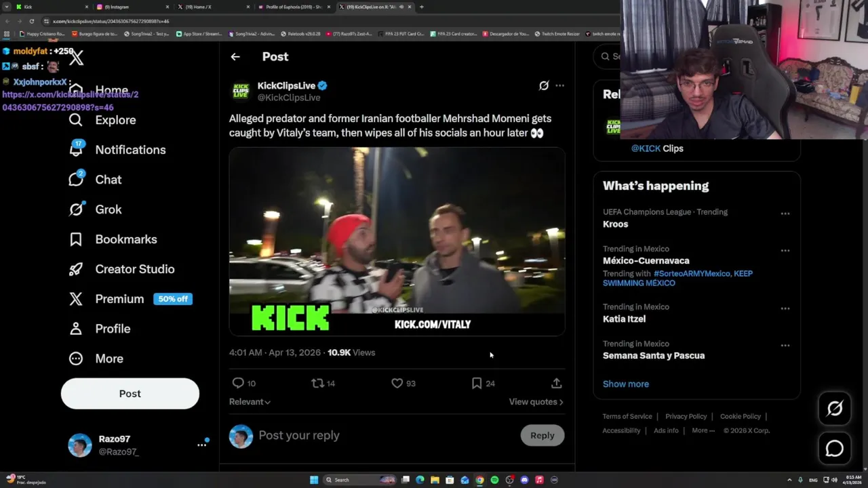This screenshot has height=488, width=868.
Task: Open the #SorteoARMYMexico hashtag link
Action: point(692,274)
